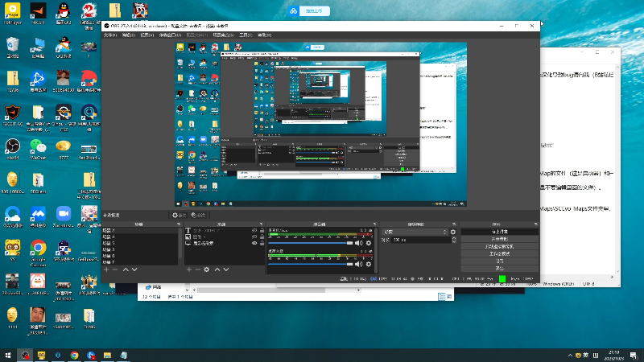Image resolution: width=644 pixels, height=362 pixels.
Task: Open the Windows Start menu
Action: [x=8, y=355]
